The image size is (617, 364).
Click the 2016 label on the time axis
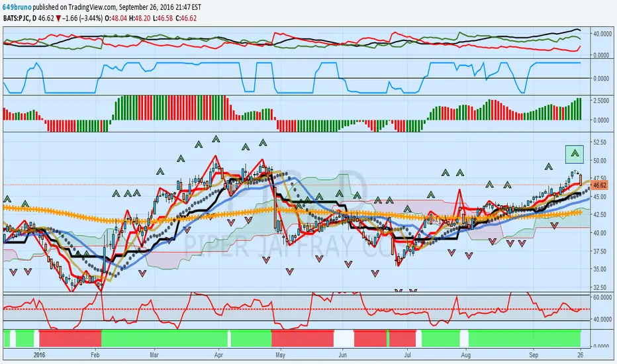coord(39,355)
